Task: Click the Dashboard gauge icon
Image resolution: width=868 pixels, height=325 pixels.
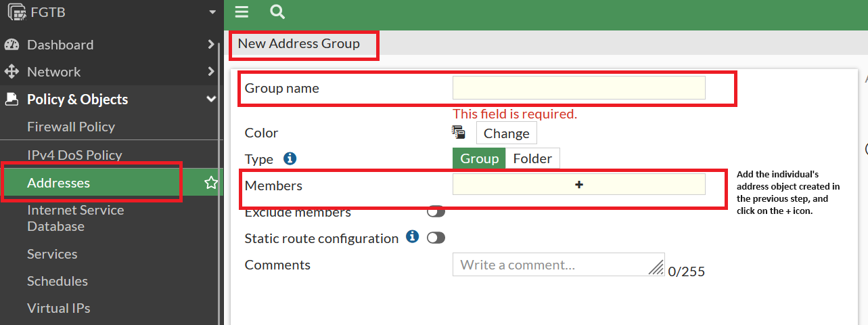Action: click(x=12, y=45)
